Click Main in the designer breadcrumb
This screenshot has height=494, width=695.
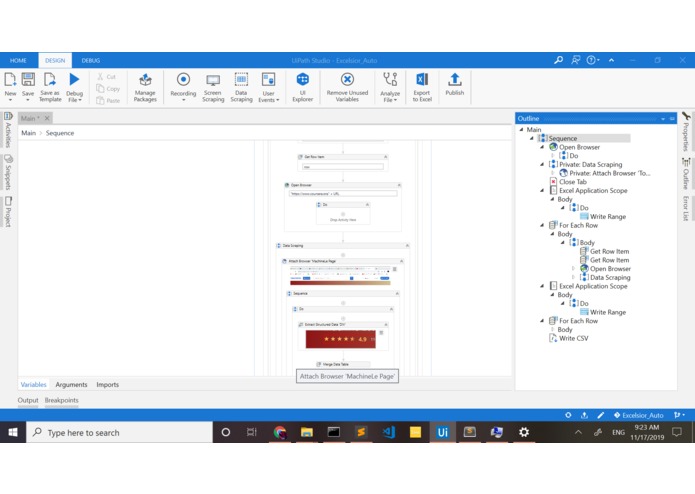tap(28, 133)
